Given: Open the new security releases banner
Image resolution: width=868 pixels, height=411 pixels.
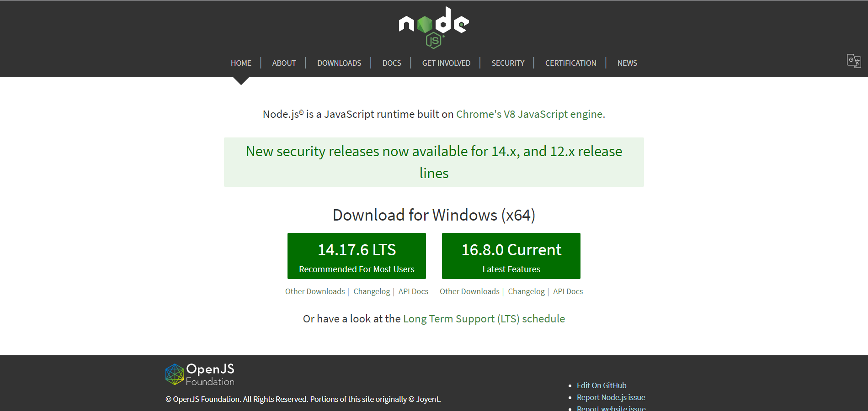Looking at the screenshot, I should (434, 162).
